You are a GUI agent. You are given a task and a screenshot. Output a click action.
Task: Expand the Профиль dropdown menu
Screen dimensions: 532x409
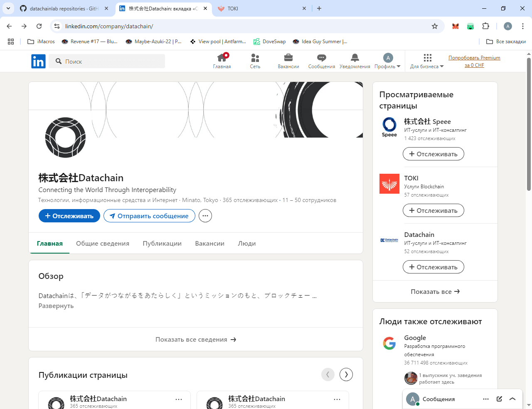click(x=387, y=61)
